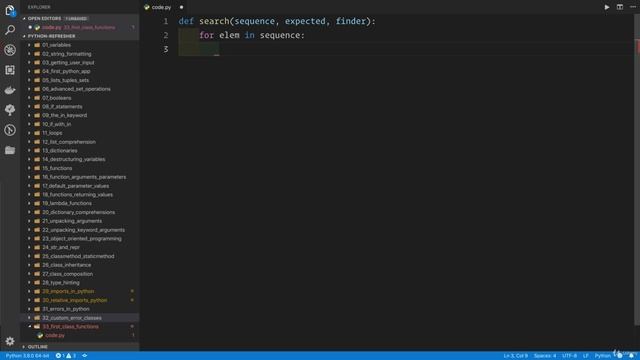The image size is (640, 360).
Task: Select the 13_dictionaries folder
Action: pos(80,151)
